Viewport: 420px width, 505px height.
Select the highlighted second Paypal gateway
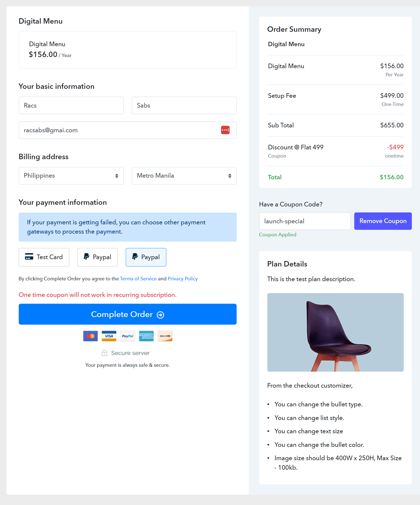pos(146,257)
